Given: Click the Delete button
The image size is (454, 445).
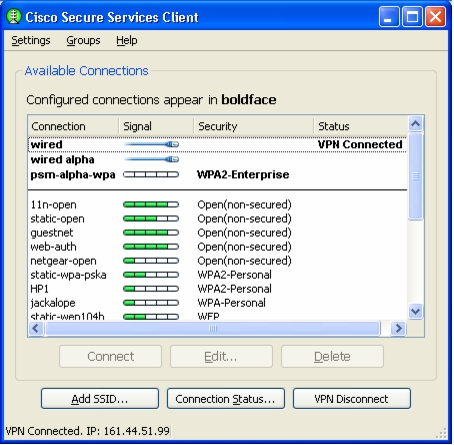Looking at the screenshot, I should coord(332,356).
